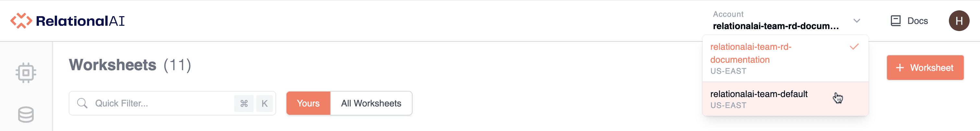Click the K shortcut key badge
The width and height of the screenshot is (980, 131).
pyautogui.click(x=264, y=103)
